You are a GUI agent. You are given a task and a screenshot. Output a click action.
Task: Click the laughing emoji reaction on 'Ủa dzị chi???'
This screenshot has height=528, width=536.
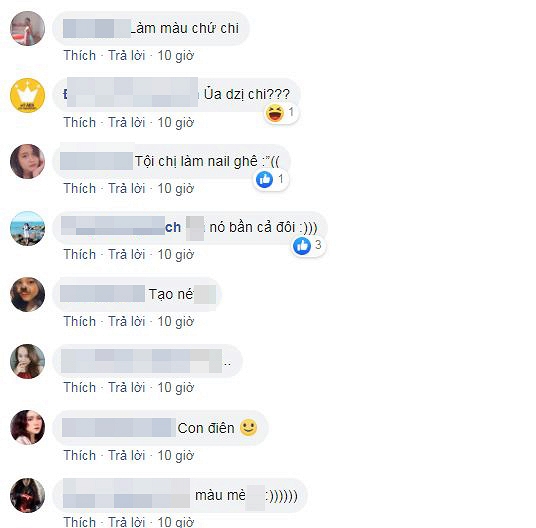click(275, 113)
